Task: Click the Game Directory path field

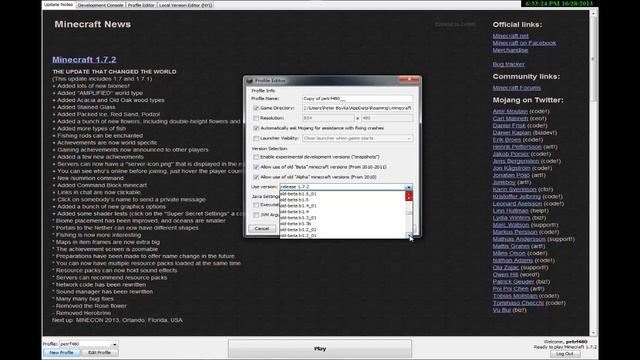Action: coord(358,108)
